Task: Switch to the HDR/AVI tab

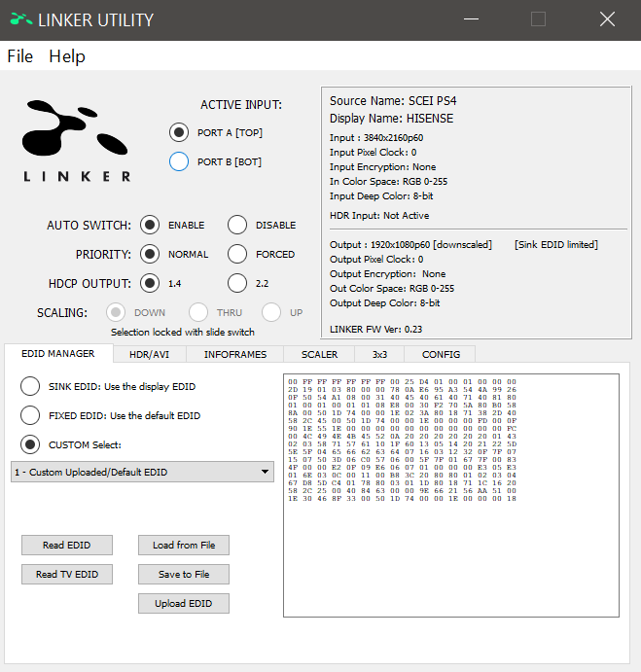Action: (x=149, y=355)
